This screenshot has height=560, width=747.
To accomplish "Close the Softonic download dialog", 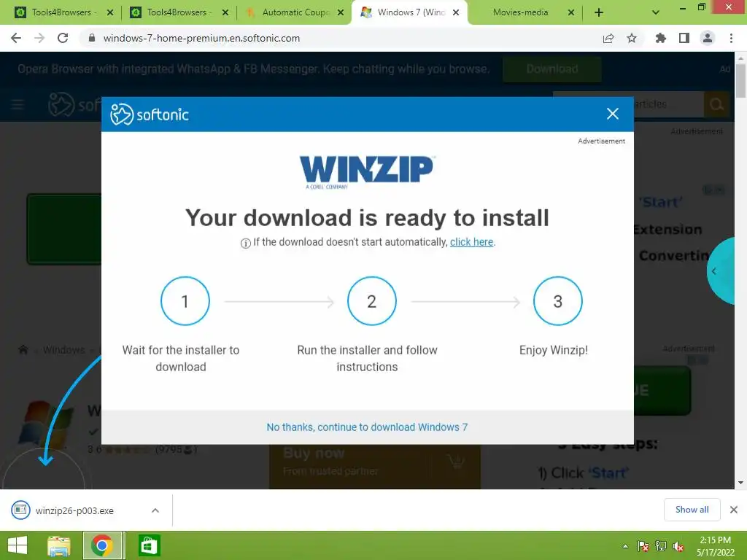I will click(x=613, y=114).
